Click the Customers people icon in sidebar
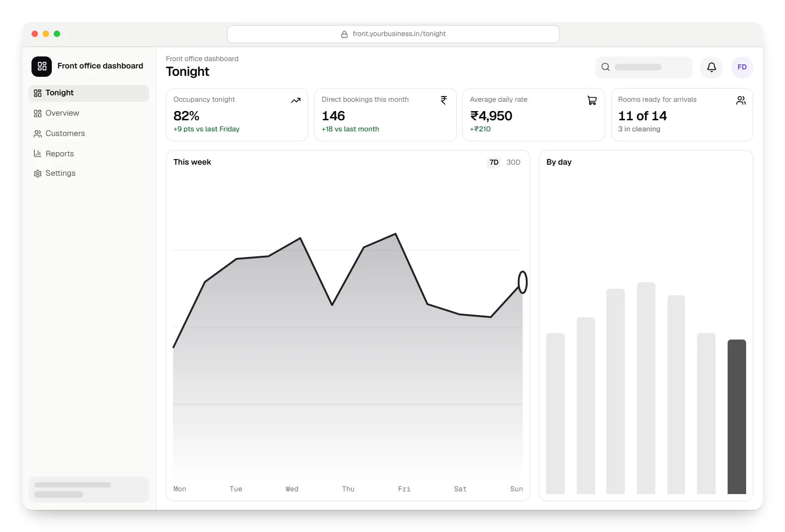The image size is (785, 532). point(37,134)
